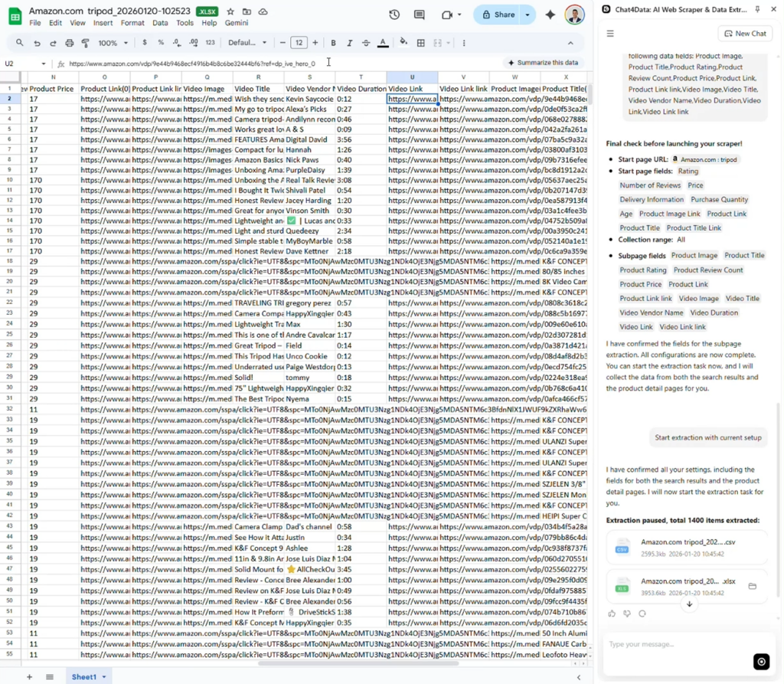Open the comments icon in header

[419, 15]
